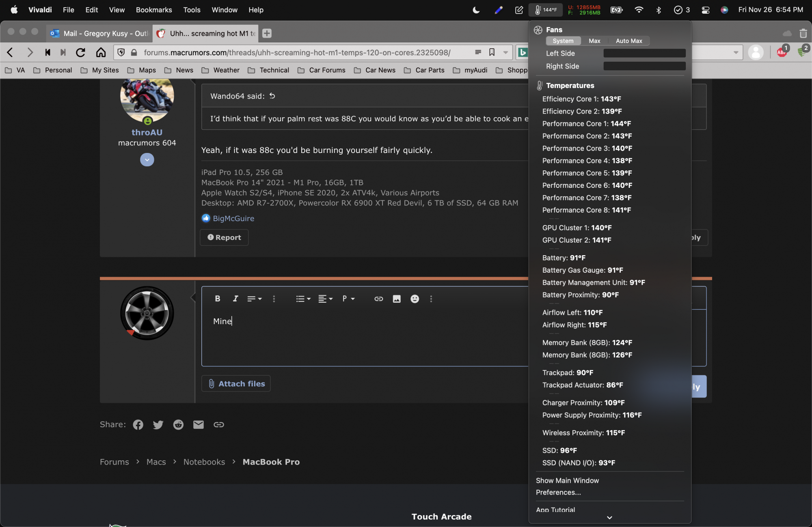
Task: Select Auto Max fan control mode
Action: coord(629,41)
